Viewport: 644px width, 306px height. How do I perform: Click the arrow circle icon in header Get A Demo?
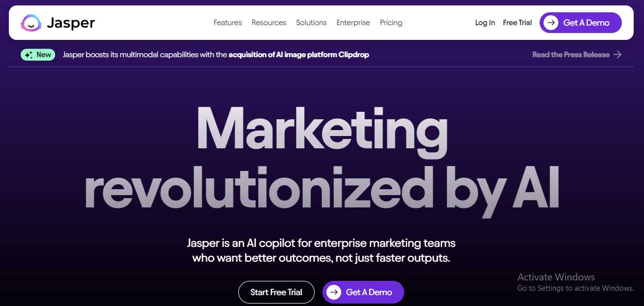pyautogui.click(x=551, y=23)
